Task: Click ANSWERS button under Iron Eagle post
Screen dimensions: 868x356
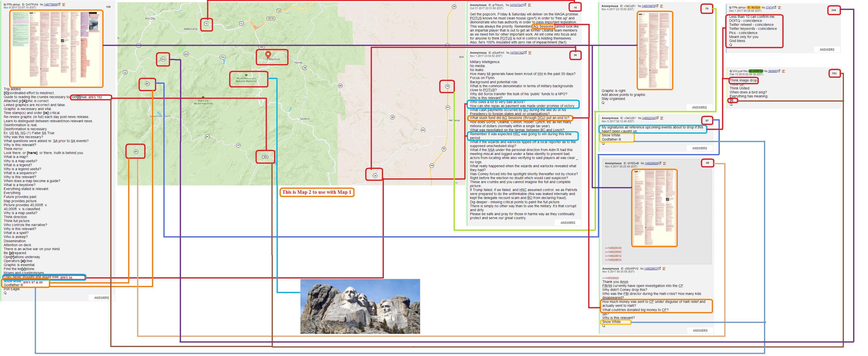Action: coord(101,298)
